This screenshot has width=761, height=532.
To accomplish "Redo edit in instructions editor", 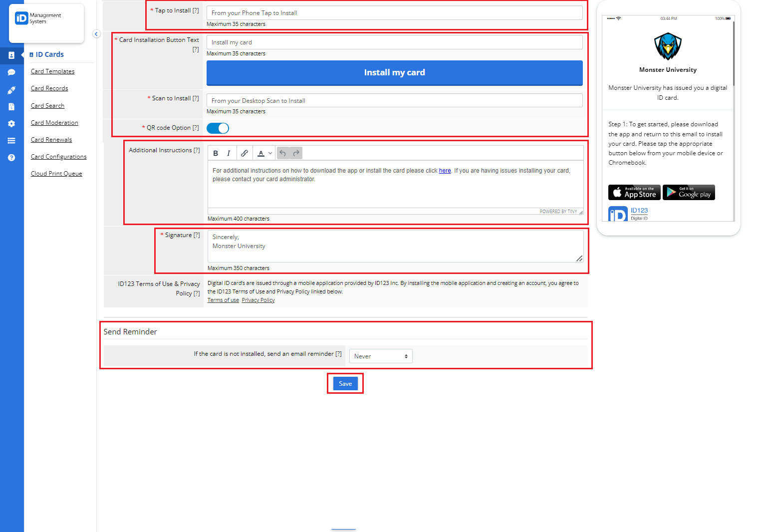I will [x=296, y=153].
